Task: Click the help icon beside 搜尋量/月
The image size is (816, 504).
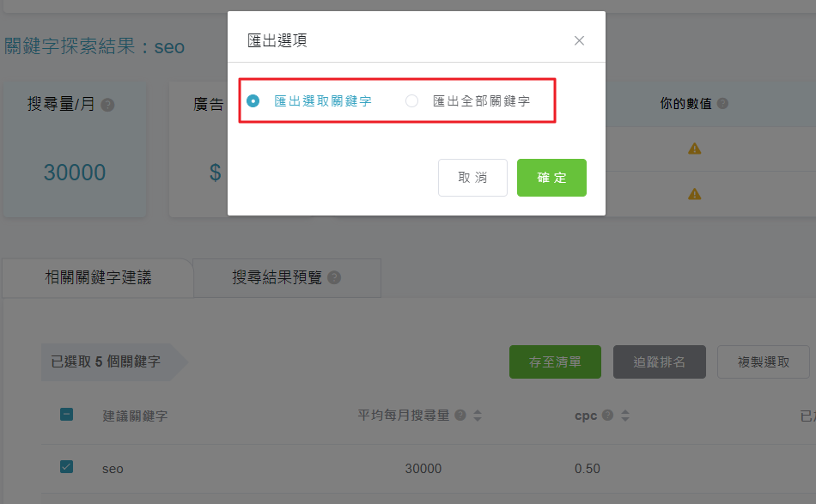Action: pos(107,106)
